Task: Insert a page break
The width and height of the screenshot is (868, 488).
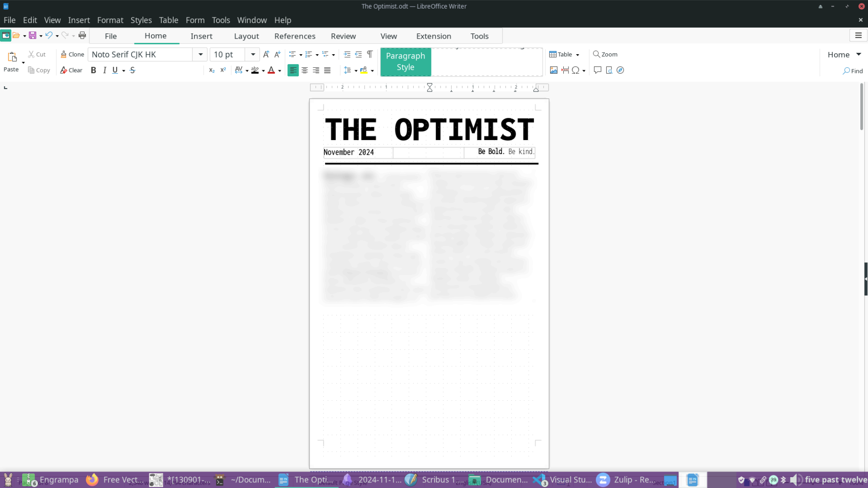Action: [x=565, y=70]
